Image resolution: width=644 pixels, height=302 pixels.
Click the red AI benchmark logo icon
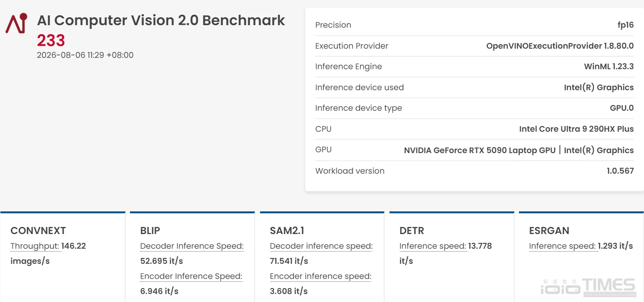coord(16,23)
